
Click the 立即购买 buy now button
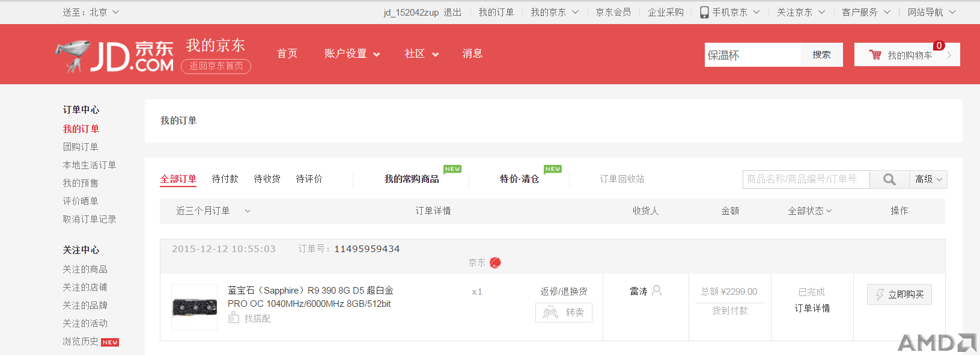[899, 294]
